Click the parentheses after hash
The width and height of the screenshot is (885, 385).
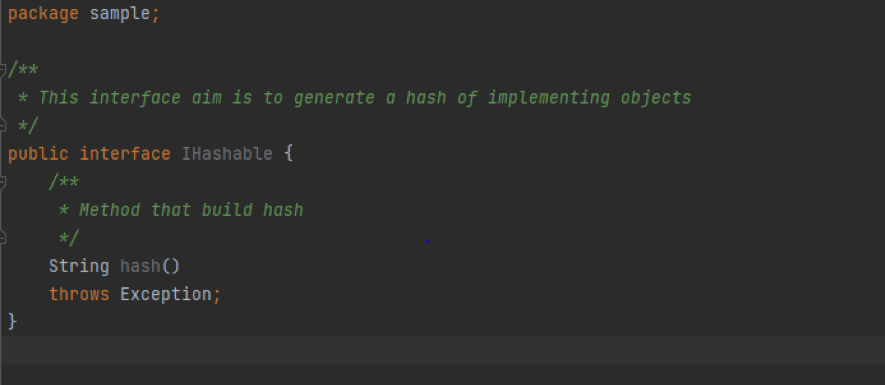171,266
